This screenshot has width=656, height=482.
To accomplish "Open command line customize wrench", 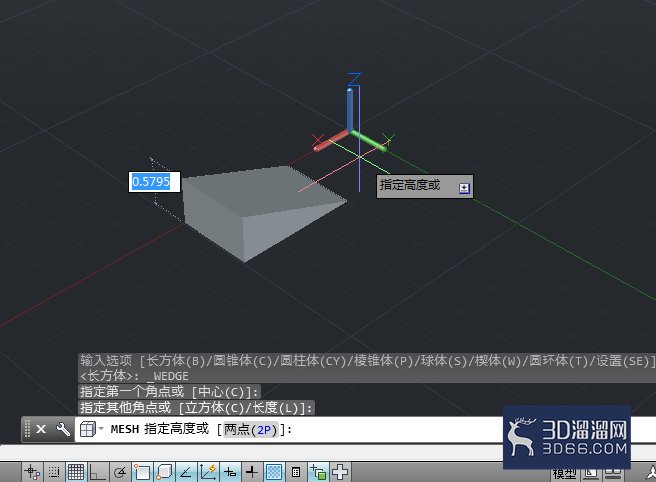I will [63, 429].
